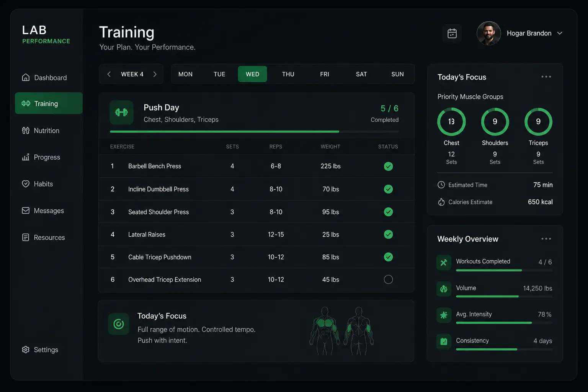Toggle Incline Dumbbell Press completed status
Image resolution: width=588 pixels, height=392 pixels.
(388, 189)
